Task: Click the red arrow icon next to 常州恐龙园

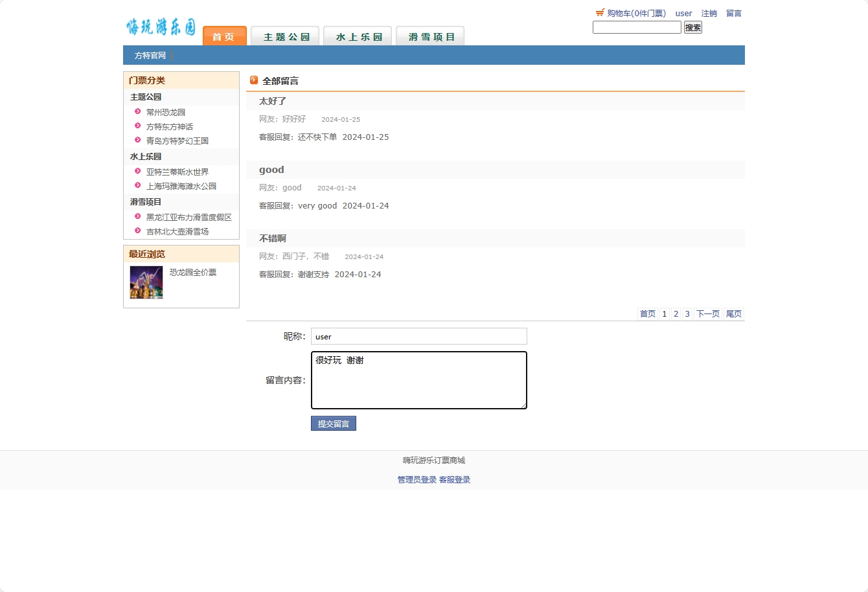Action: click(137, 111)
